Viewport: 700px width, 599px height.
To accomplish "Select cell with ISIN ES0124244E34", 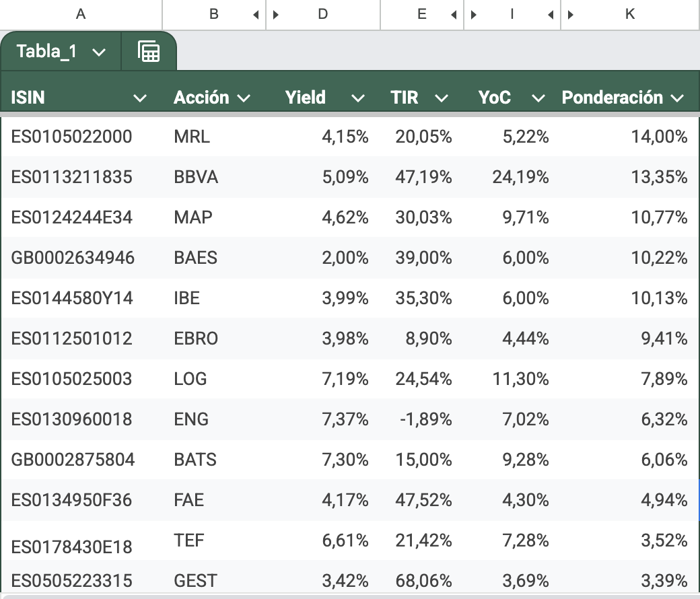I will click(x=81, y=217).
